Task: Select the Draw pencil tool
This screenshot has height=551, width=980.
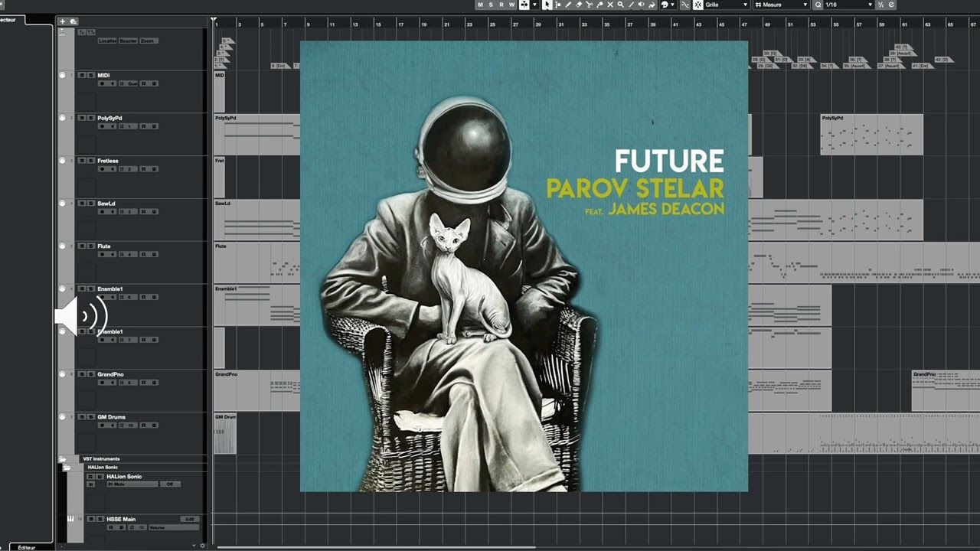Action: [568, 5]
